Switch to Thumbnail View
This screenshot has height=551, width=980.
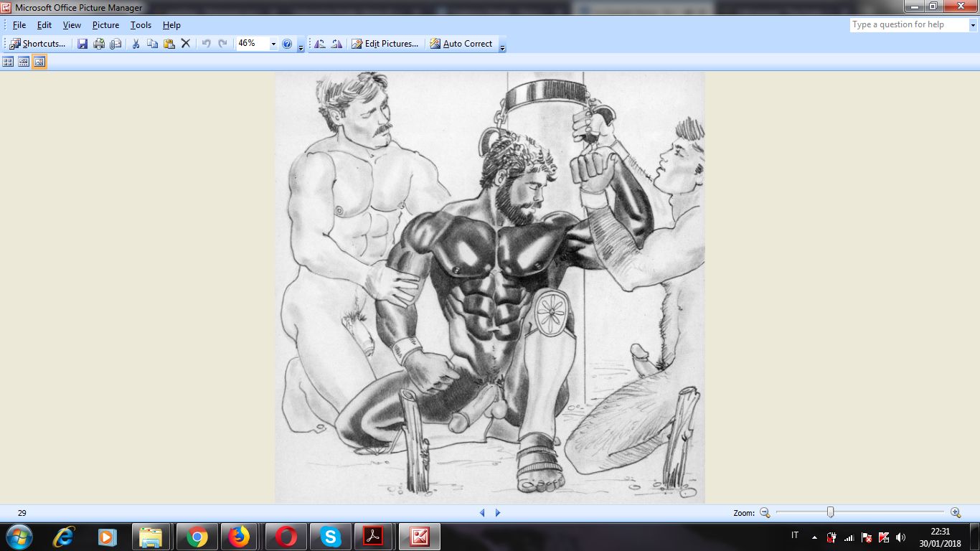(8, 62)
